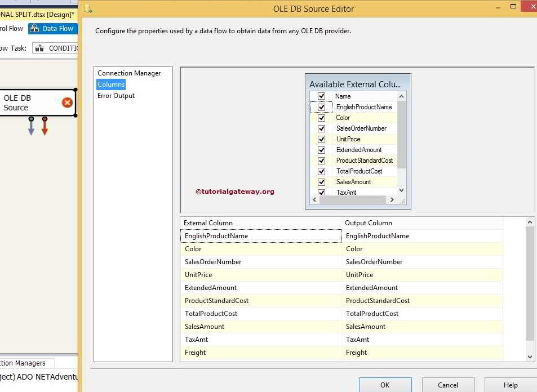Click the Cancel button
The width and height of the screenshot is (537, 392).
(448, 385)
